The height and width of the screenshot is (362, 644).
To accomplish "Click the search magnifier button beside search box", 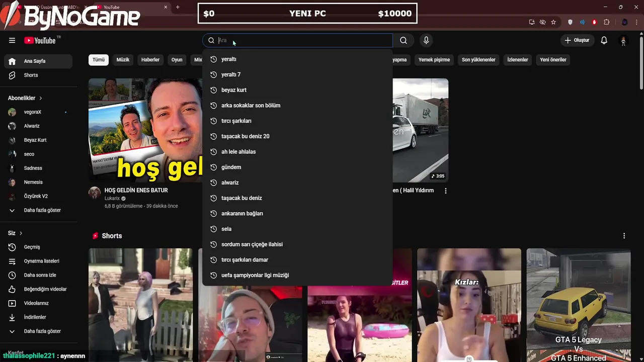I will point(404,40).
